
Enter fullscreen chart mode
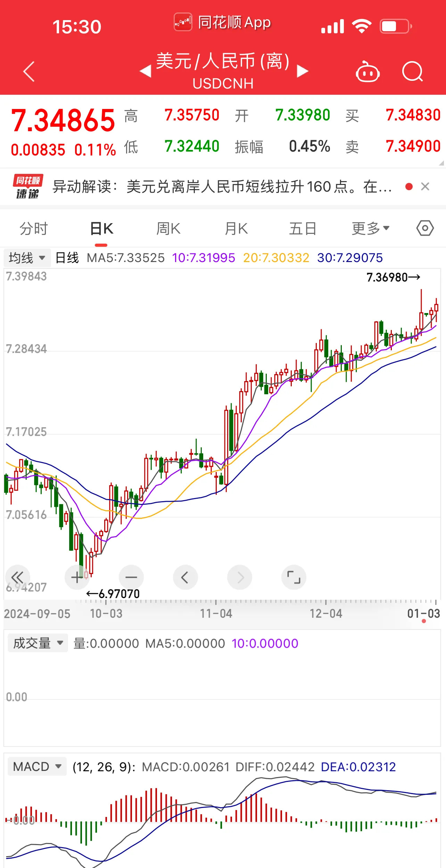[x=294, y=578]
